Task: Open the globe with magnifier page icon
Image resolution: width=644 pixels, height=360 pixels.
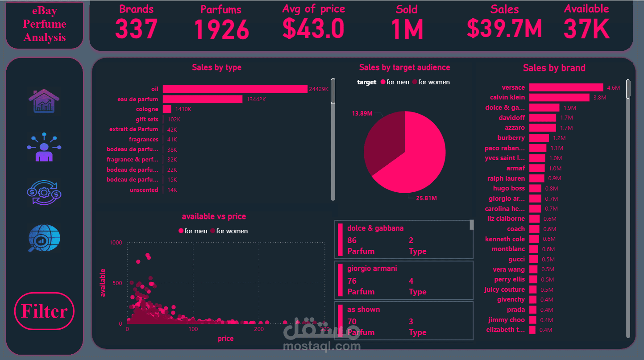Action: click(x=44, y=239)
